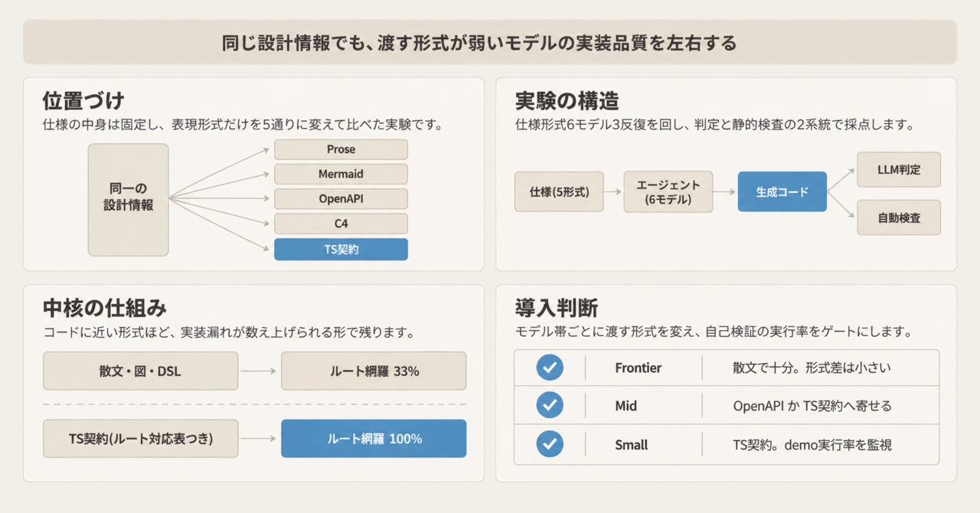
Task: Select the Mermaid format box
Action: [x=341, y=174]
